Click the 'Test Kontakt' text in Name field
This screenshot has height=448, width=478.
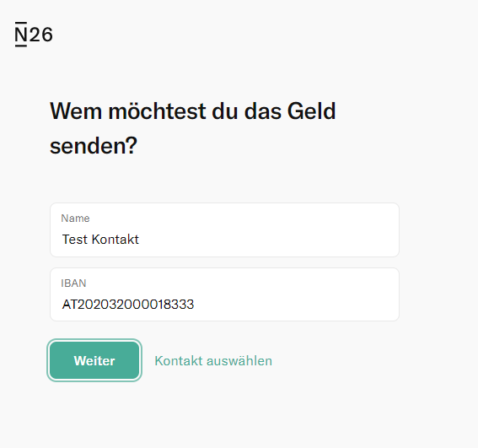point(100,240)
